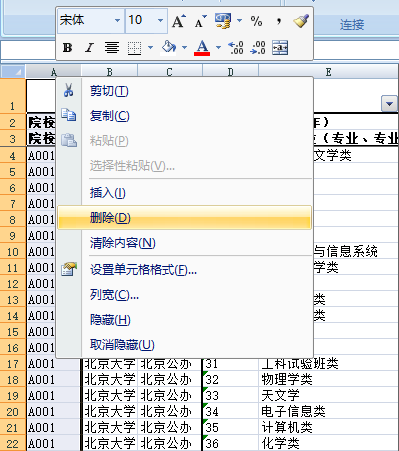Choose 插入(I) from context menu
This screenshot has height=451, width=399.
click(185, 193)
